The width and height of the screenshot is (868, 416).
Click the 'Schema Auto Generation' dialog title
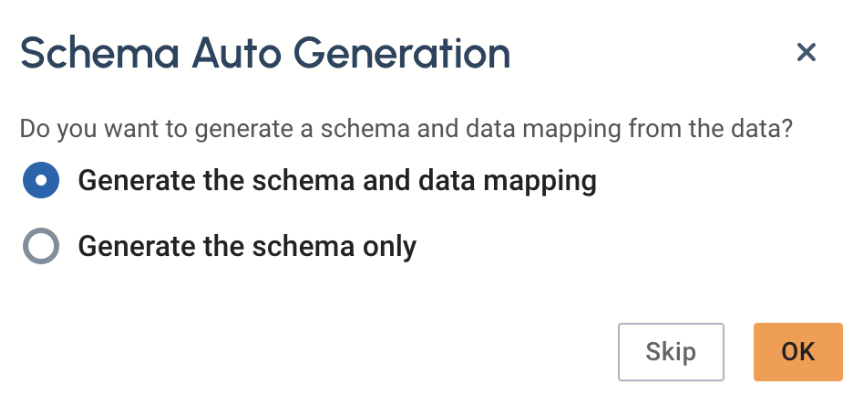pos(265,53)
